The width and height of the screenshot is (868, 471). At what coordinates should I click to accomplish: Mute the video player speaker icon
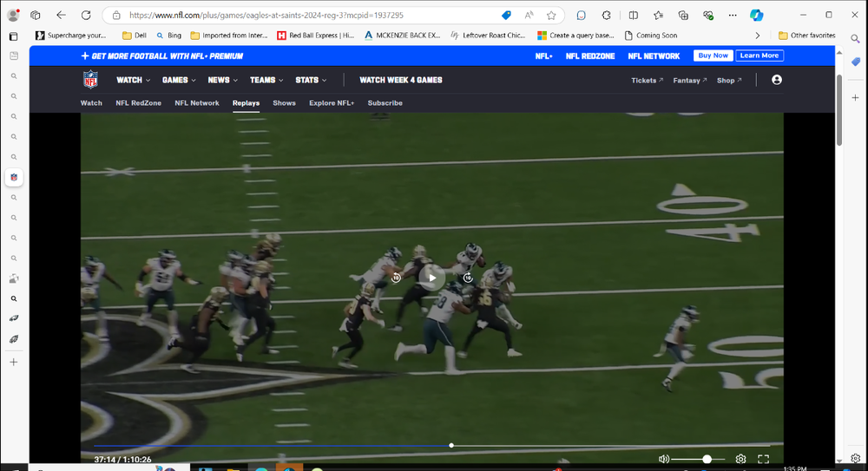pyautogui.click(x=664, y=459)
